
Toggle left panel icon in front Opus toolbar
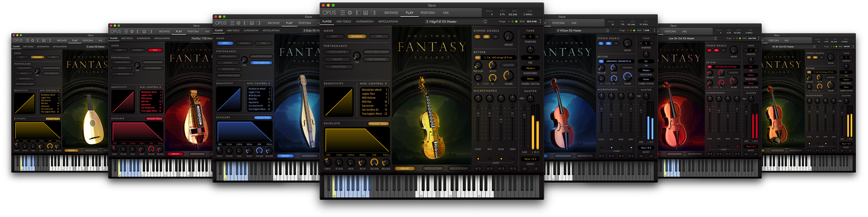[358, 13]
